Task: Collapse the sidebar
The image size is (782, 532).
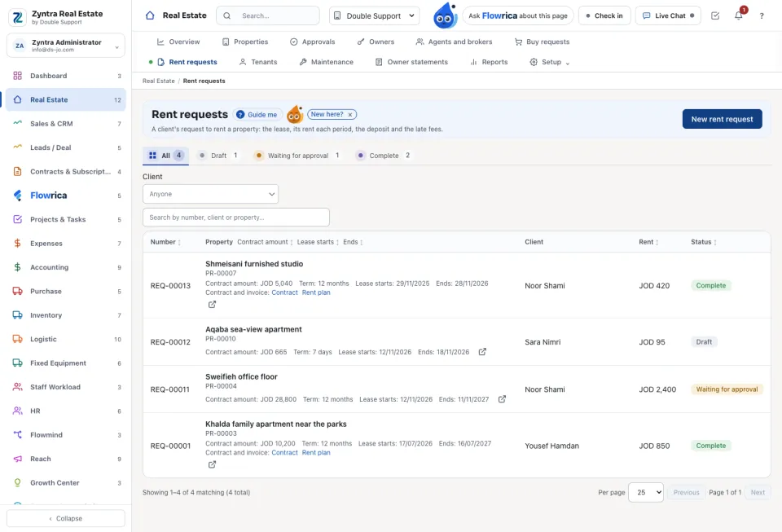Action: click(66, 518)
